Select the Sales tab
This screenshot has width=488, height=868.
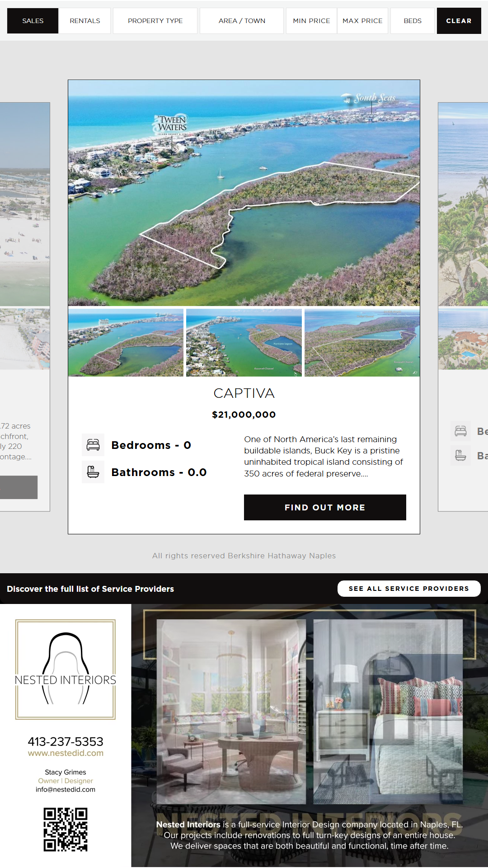pos(33,21)
